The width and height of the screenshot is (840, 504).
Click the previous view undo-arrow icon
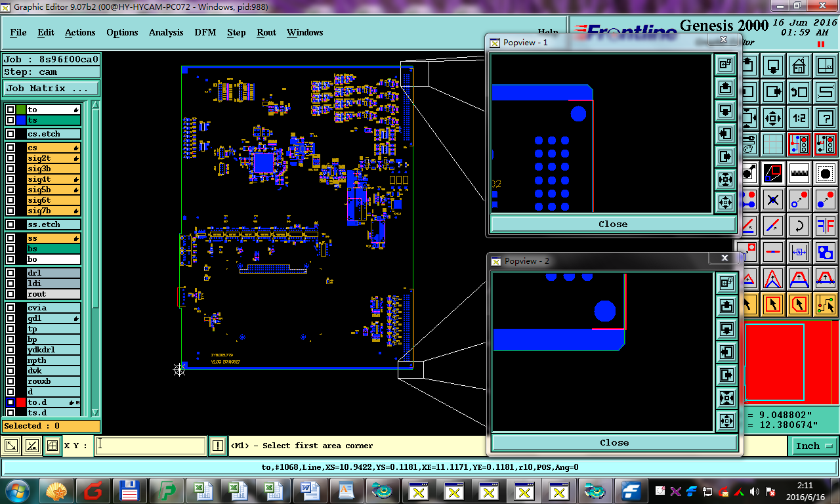(799, 92)
